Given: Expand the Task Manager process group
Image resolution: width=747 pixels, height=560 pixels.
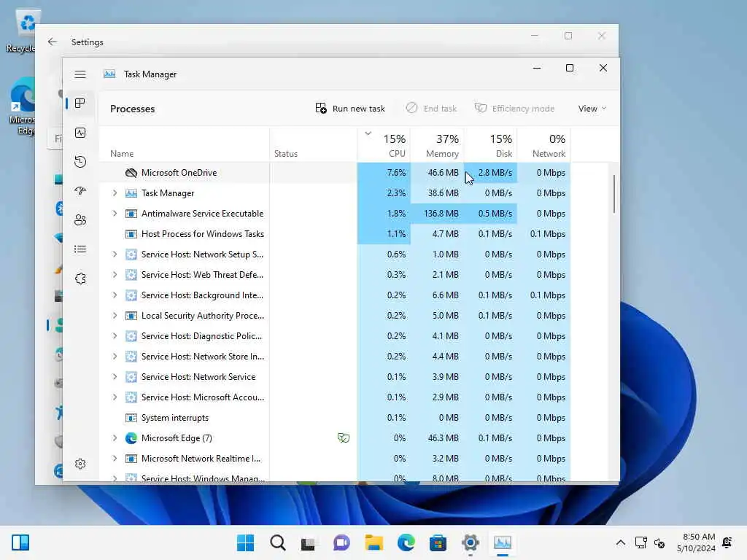Looking at the screenshot, I should pos(115,192).
